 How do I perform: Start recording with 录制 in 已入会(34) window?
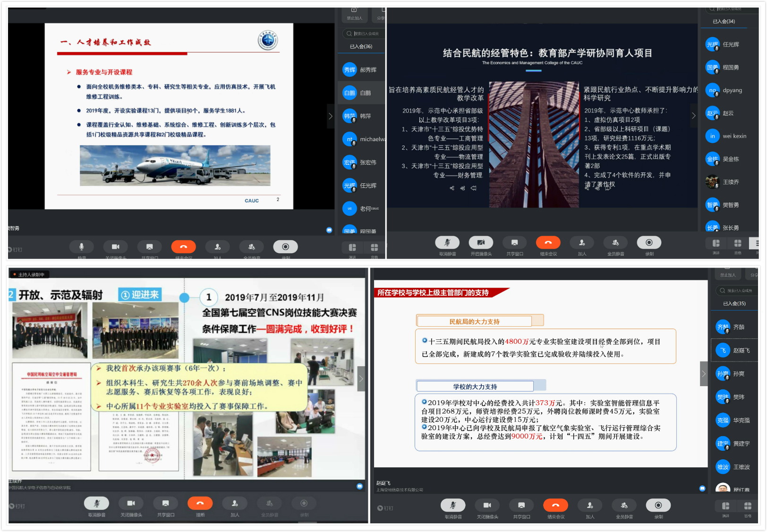coord(649,243)
